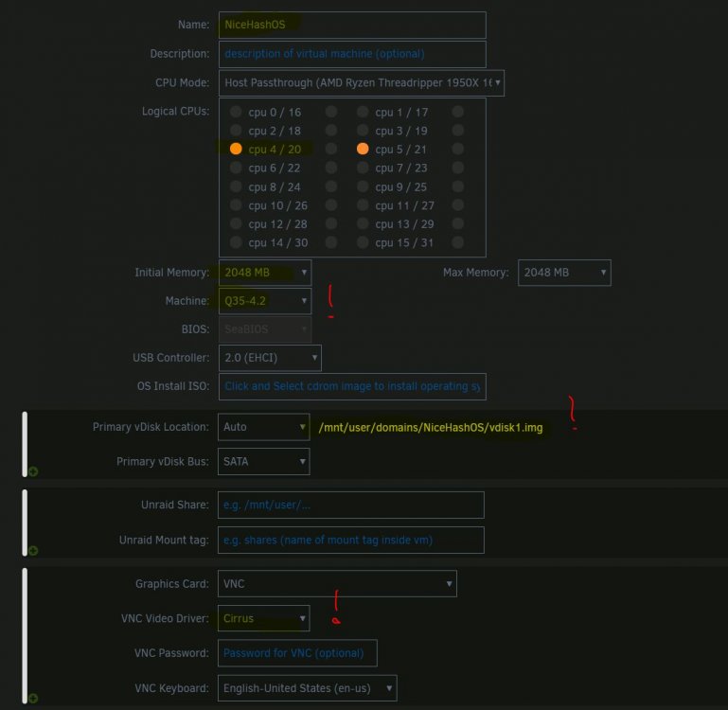The image size is (728, 710).
Task: Enable logical cpu 10
Action: [x=236, y=204]
